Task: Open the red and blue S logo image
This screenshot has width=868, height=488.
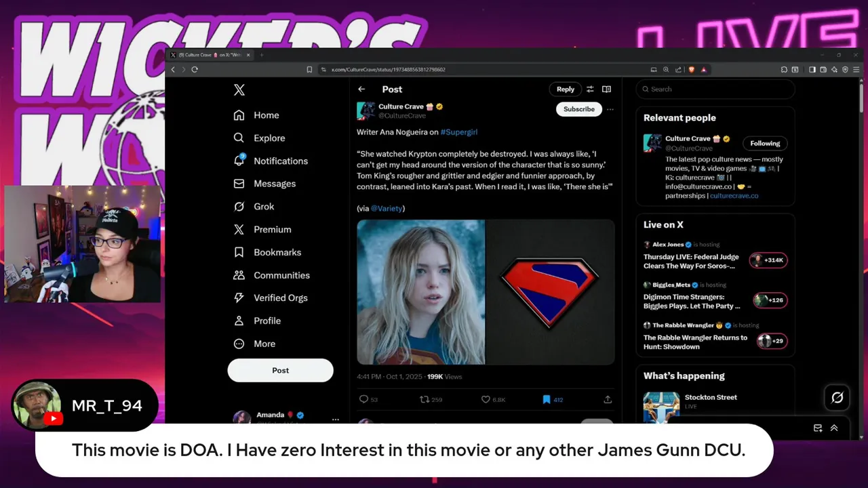Action: 550,292
